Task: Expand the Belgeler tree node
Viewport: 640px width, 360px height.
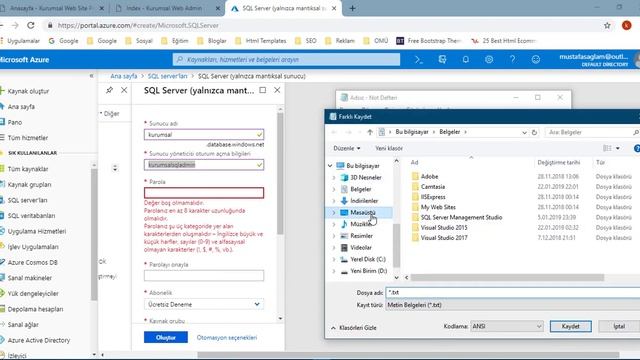Action: point(333,189)
